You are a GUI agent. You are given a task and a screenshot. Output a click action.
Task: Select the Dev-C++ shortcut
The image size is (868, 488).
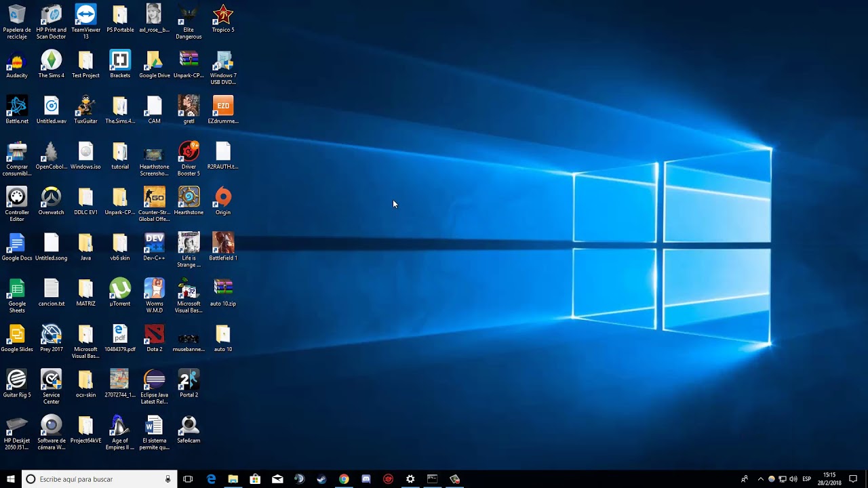click(x=155, y=247)
